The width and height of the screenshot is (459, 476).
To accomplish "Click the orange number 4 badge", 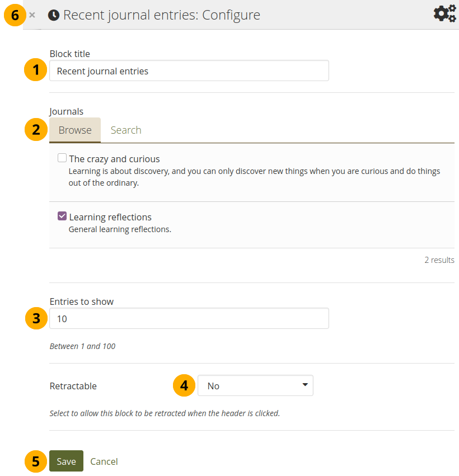I will click(184, 385).
